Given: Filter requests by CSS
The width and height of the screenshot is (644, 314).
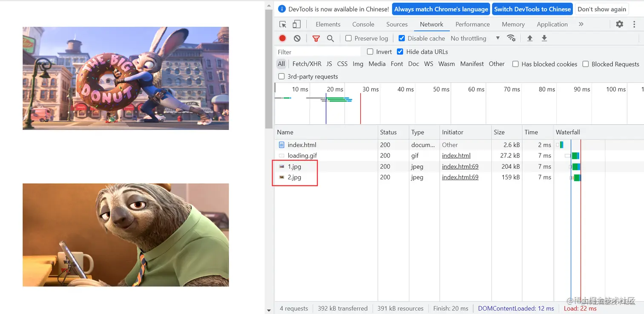Looking at the screenshot, I should coord(342,64).
